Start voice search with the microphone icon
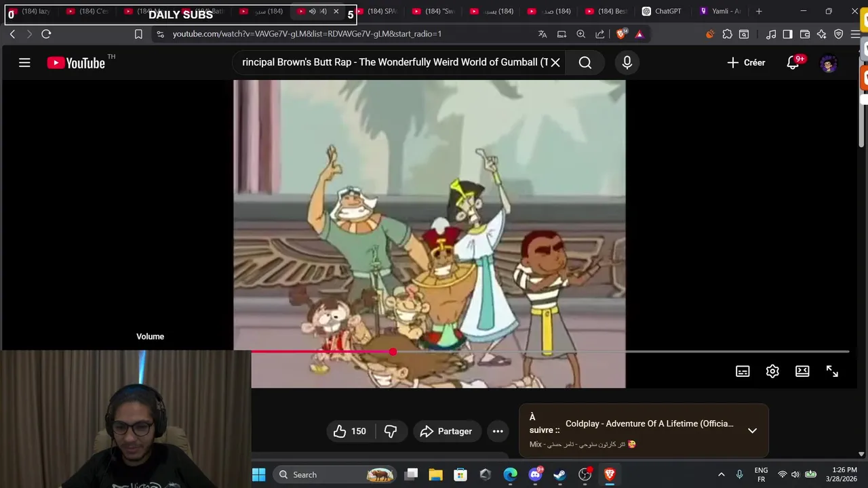Viewport: 868px width, 488px height. point(627,62)
